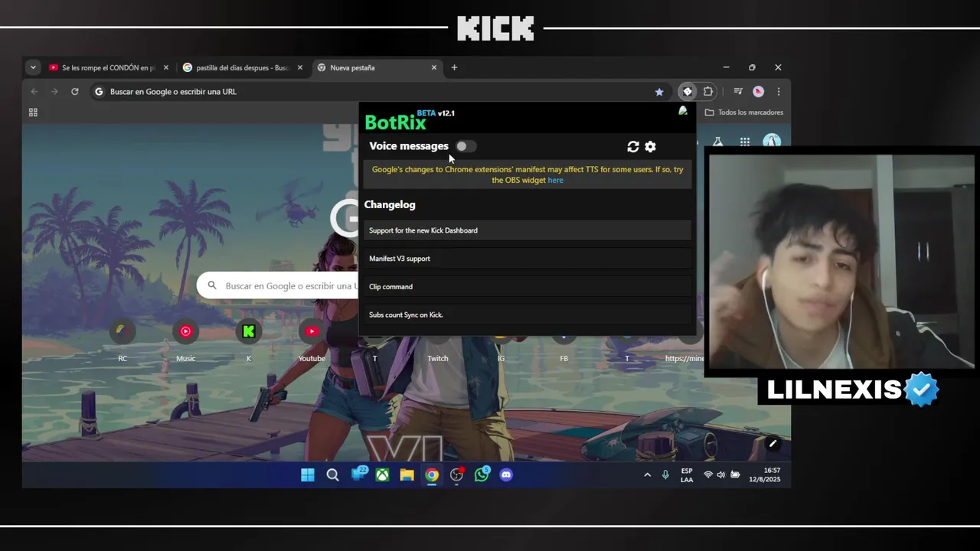
Task: Click the Chrome icon in the taskbar
Action: coord(432,475)
